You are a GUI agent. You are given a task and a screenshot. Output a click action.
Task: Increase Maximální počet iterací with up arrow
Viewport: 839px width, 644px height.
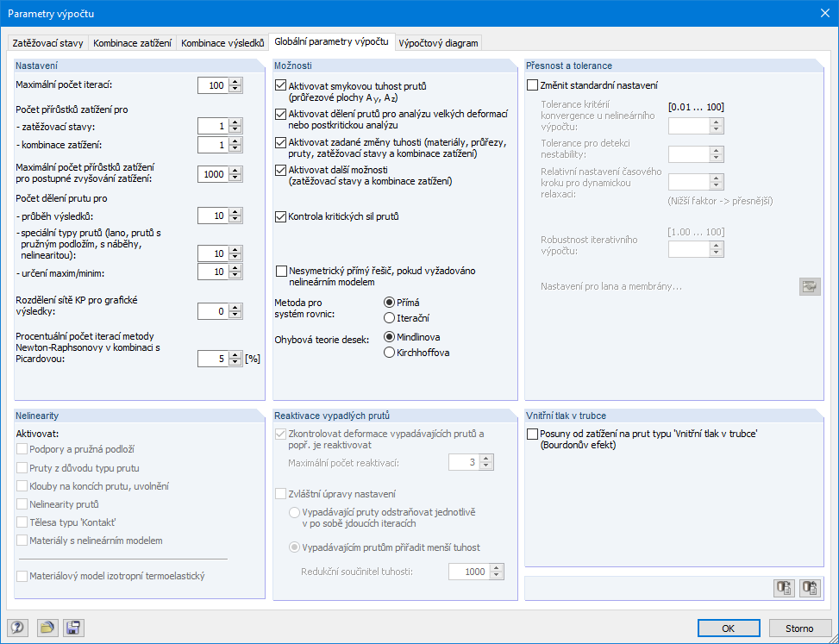235,81
